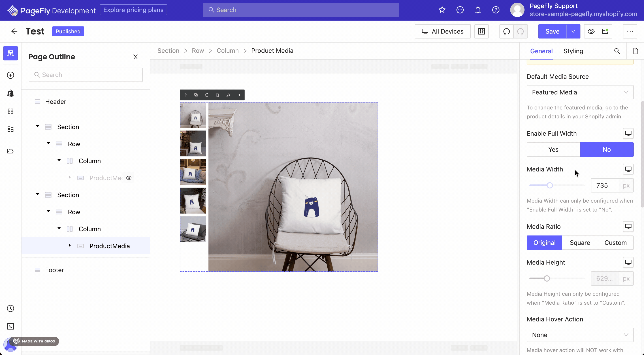The width and height of the screenshot is (644, 355).
Task: Select Original media ratio
Action: (x=544, y=242)
